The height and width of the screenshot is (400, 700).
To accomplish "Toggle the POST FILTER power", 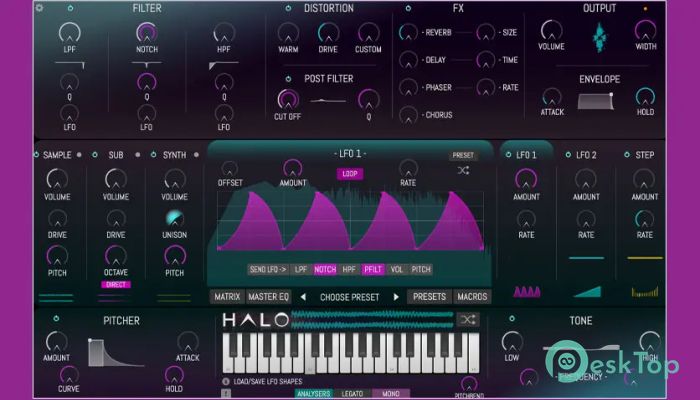I will coord(288,79).
